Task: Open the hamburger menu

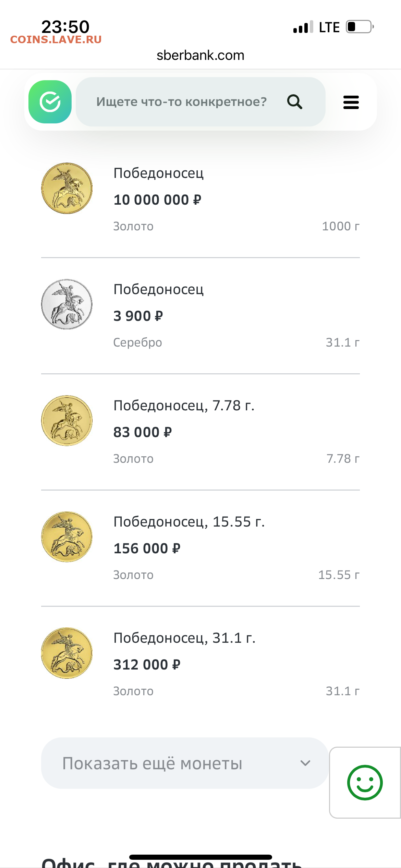Action: [351, 102]
